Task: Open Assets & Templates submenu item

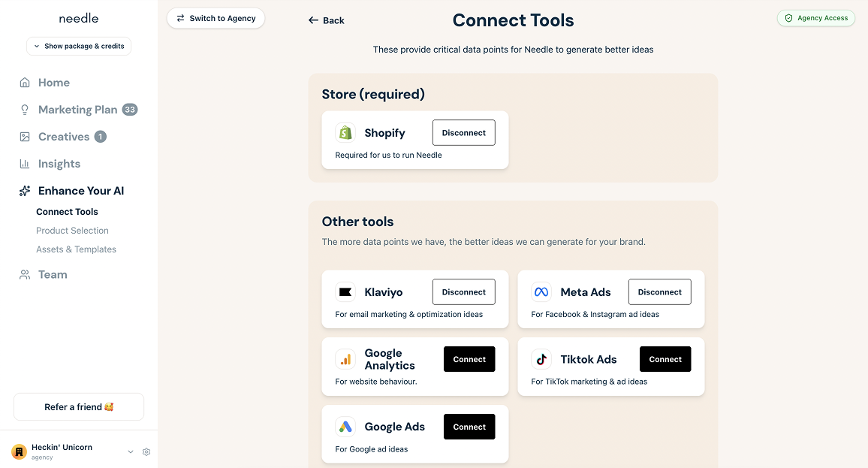Action: (76, 249)
